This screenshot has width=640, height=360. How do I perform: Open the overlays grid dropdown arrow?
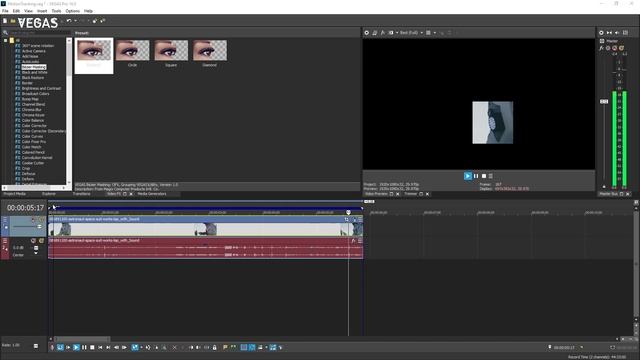(435, 33)
